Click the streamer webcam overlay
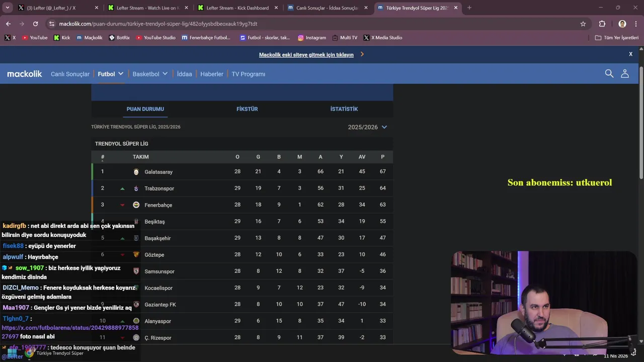The image size is (644, 362). [544, 303]
